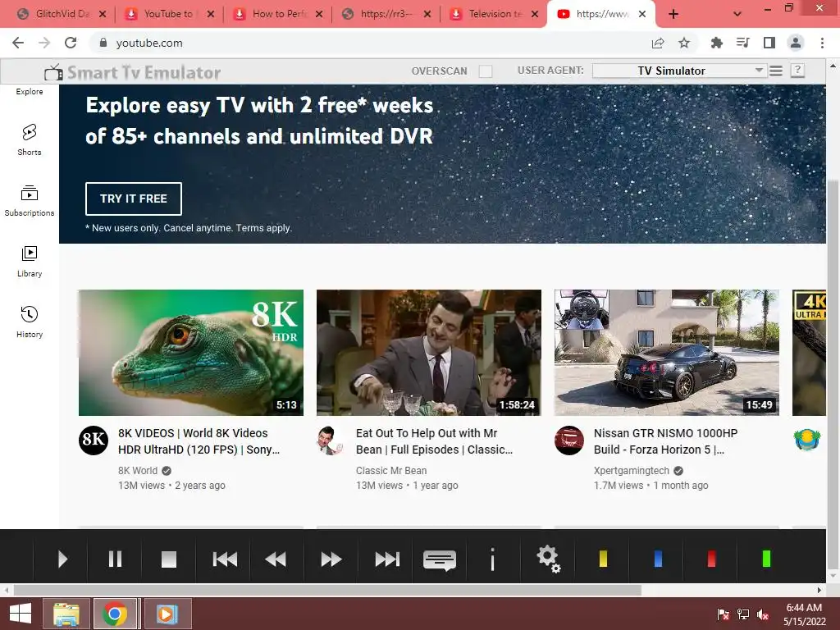Click the Rewind button

click(x=276, y=559)
